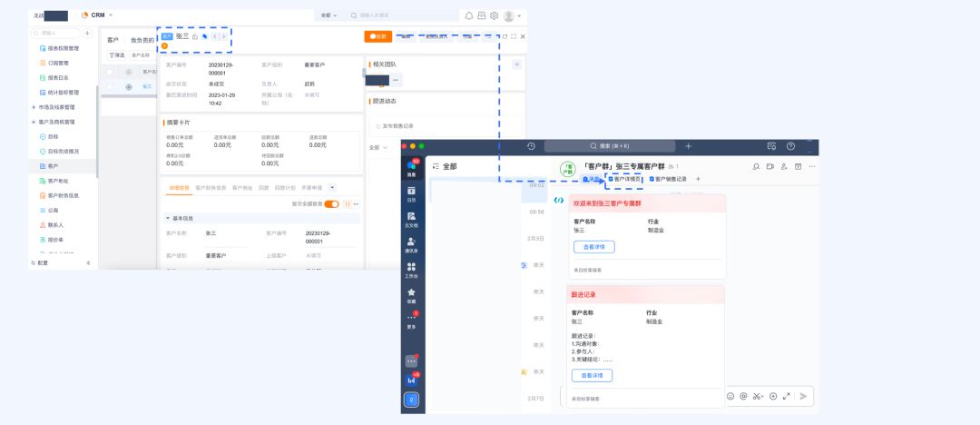Switch to the 回款计划 tab
The height and width of the screenshot is (425, 980).
pos(285,188)
